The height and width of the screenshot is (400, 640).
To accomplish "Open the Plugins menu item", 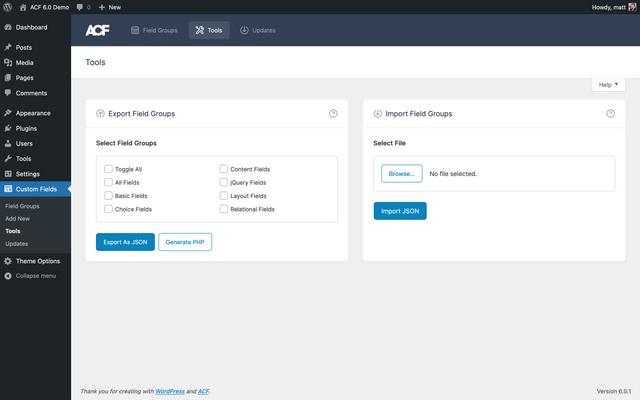I will coord(35,128).
